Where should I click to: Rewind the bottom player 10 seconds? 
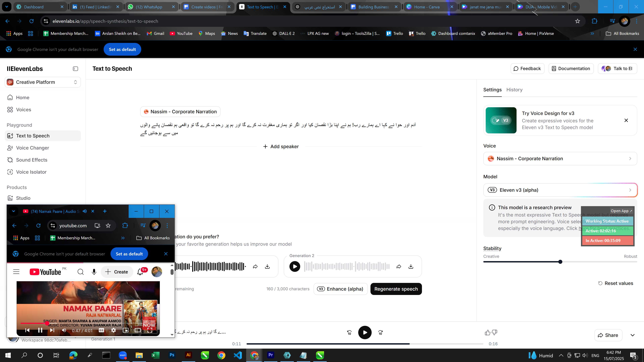[x=349, y=333]
